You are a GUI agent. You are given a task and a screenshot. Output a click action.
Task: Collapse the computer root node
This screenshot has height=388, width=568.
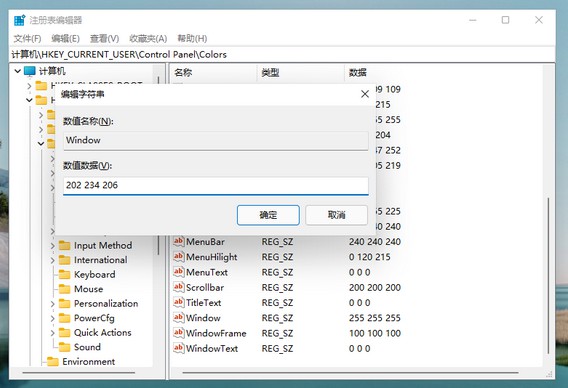(x=17, y=71)
